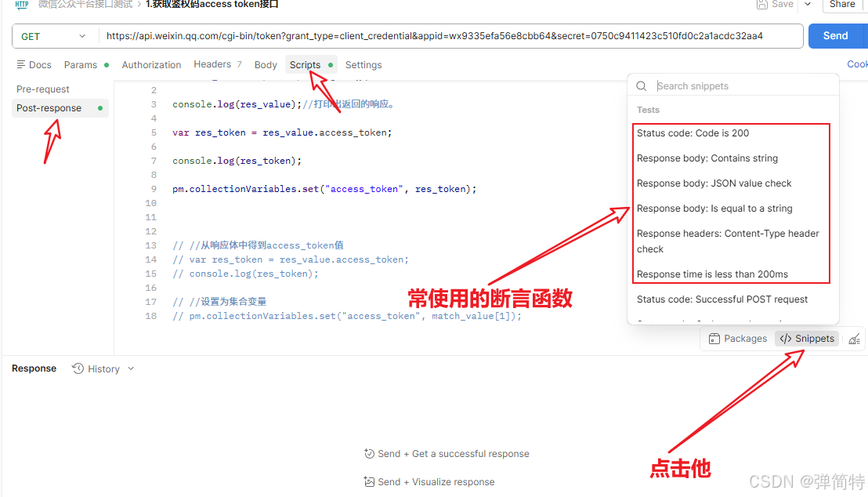The height and width of the screenshot is (497, 868).
Task: Open the GET method dropdown
Action: click(53, 37)
